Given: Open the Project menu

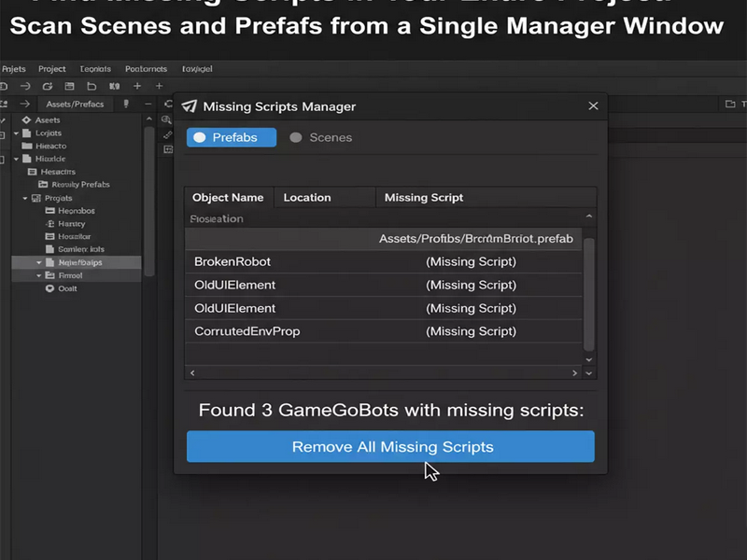Looking at the screenshot, I should click(52, 68).
